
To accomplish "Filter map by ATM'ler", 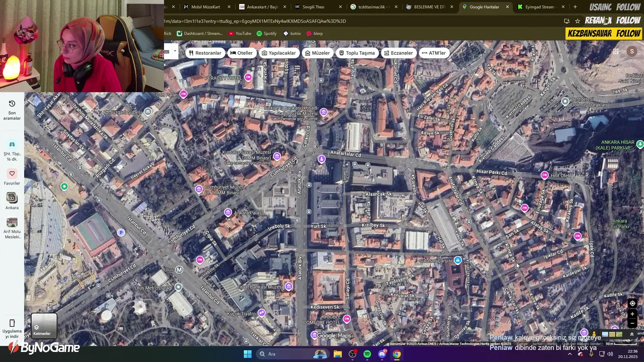I will click(x=434, y=53).
